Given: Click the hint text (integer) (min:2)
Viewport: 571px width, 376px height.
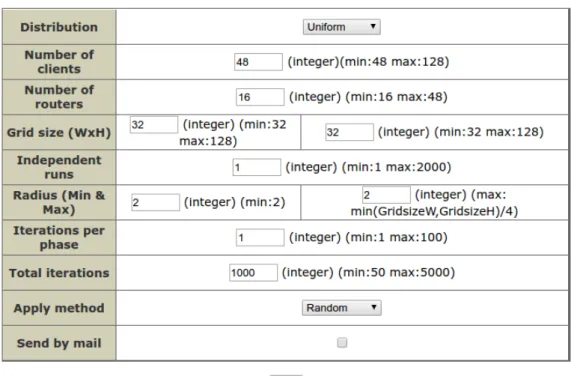Looking at the screenshot, I should point(235,202).
